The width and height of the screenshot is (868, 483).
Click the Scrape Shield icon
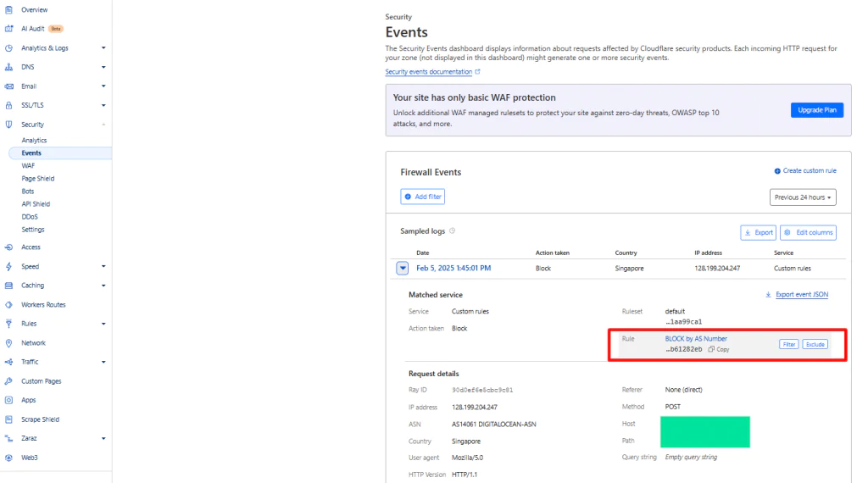tap(8, 419)
